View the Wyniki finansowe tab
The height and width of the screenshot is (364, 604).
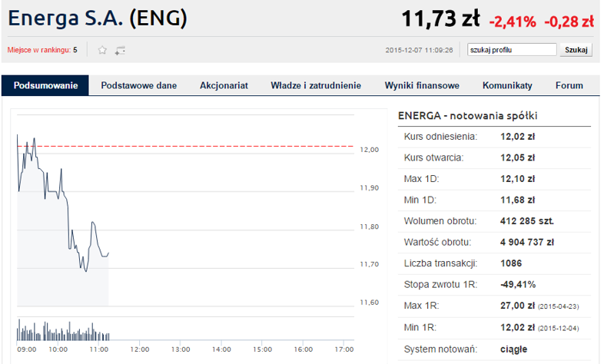(x=422, y=85)
